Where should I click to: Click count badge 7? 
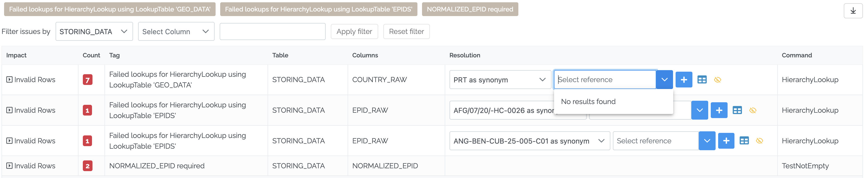tap(88, 80)
